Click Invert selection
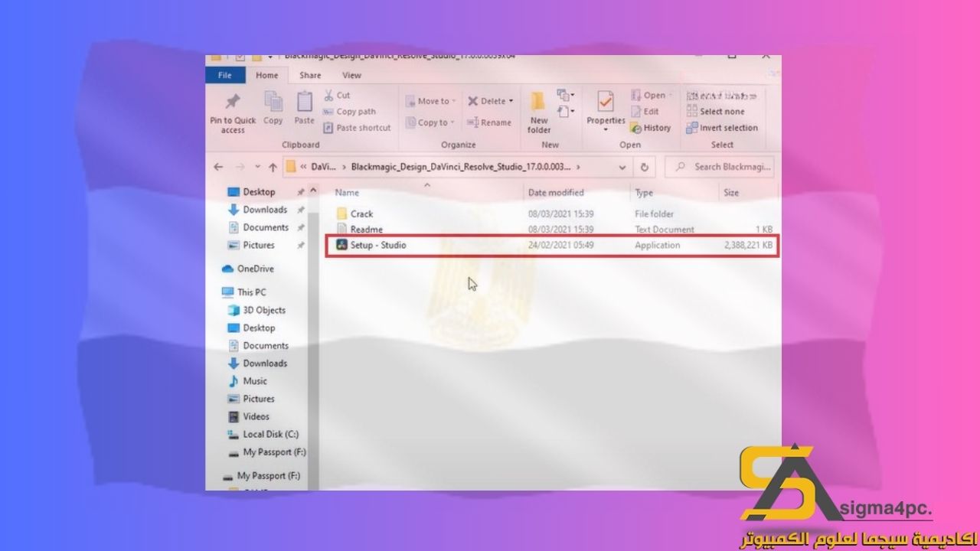Image resolution: width=980 pixels, height=551 pixels. pos(722,128)
